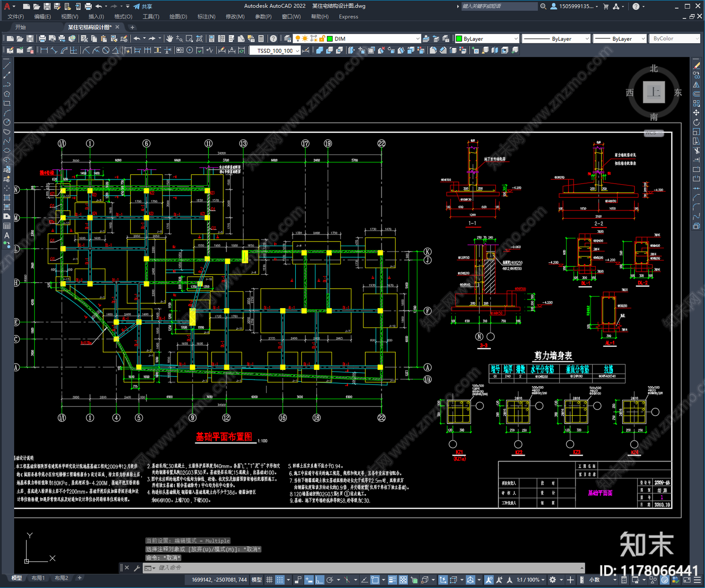Open the Express menu

point(349,17)
